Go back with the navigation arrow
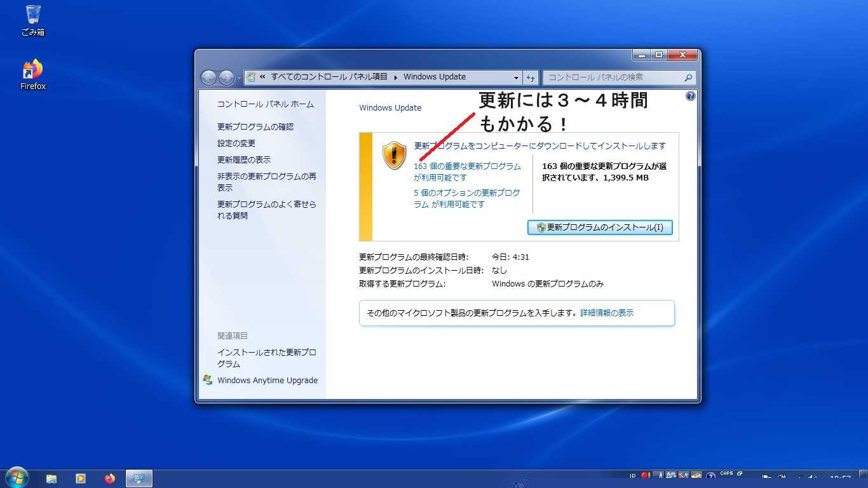The width and height of the screenshot is (868, 488). (208, 78)
